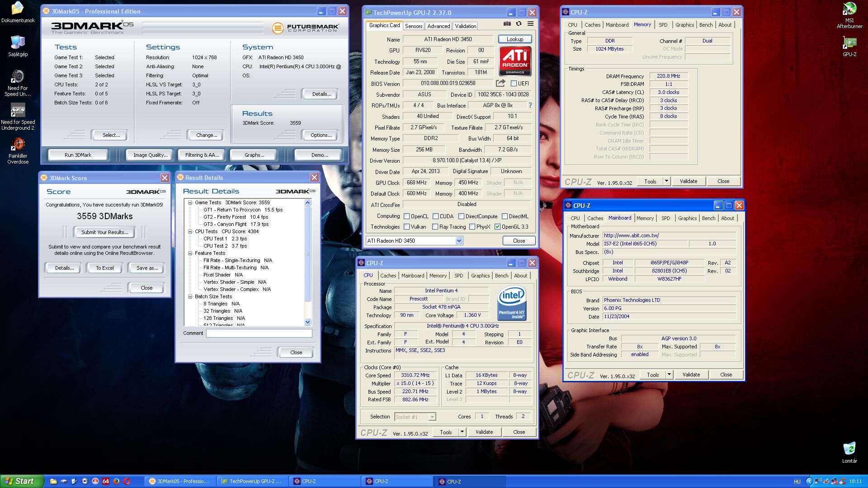Viewport: 868px width, 488px height.
Task: Select the GPU-Z desktop shortcut icon
Action: tap(849, 46)
